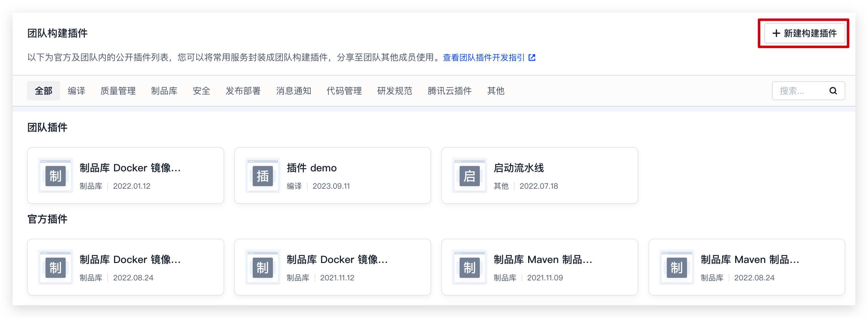Click the 官方插件 section heading
Screen dimensions: 868x318
47,219
